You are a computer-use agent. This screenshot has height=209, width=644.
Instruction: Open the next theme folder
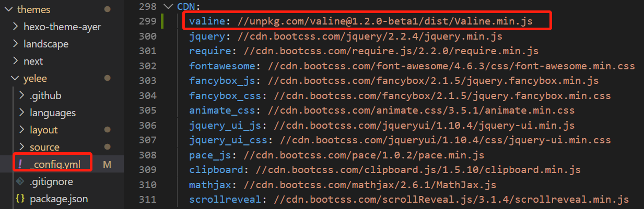(33, 61)
